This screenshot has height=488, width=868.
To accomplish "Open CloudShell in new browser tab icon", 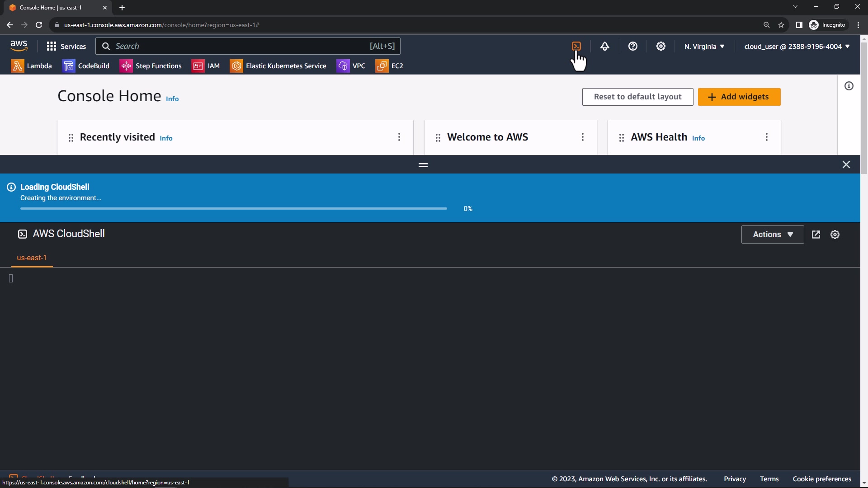I will tap(816, 235).
